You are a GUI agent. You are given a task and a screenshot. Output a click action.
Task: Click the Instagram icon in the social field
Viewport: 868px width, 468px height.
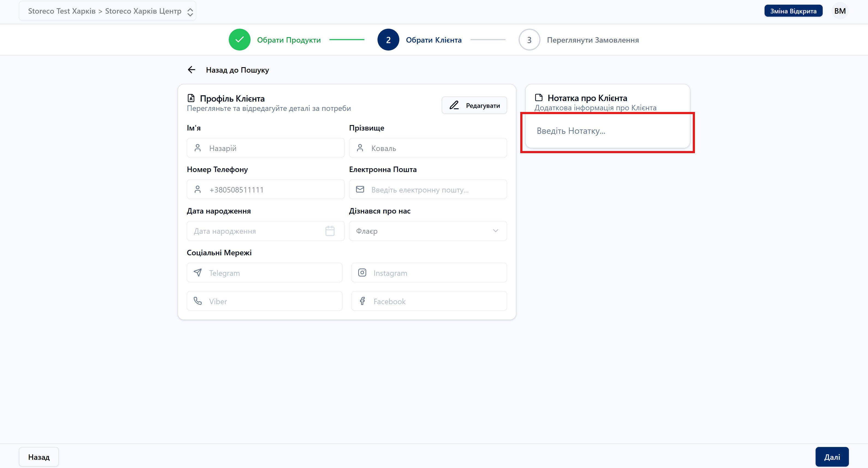click(x=362, y=272)
